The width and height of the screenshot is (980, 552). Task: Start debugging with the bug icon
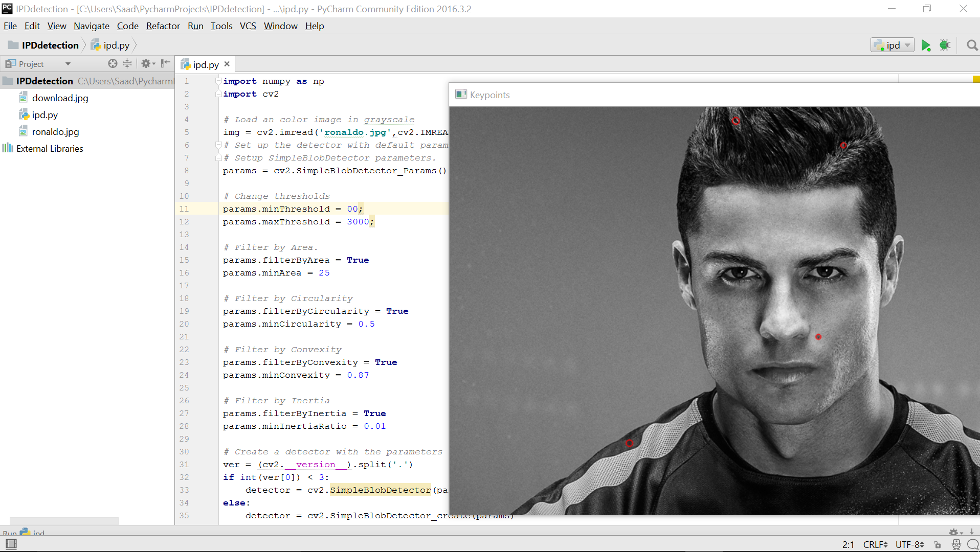coord(945,45)
